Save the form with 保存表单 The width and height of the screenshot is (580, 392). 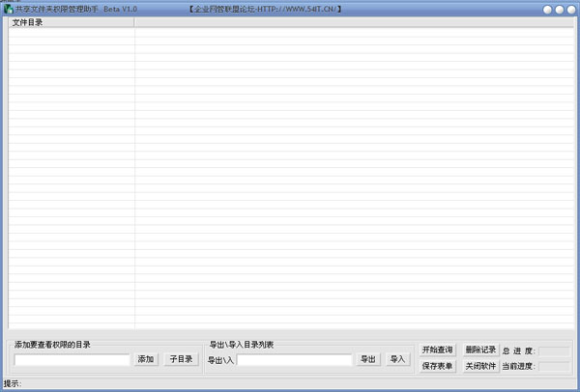point(438,366)
